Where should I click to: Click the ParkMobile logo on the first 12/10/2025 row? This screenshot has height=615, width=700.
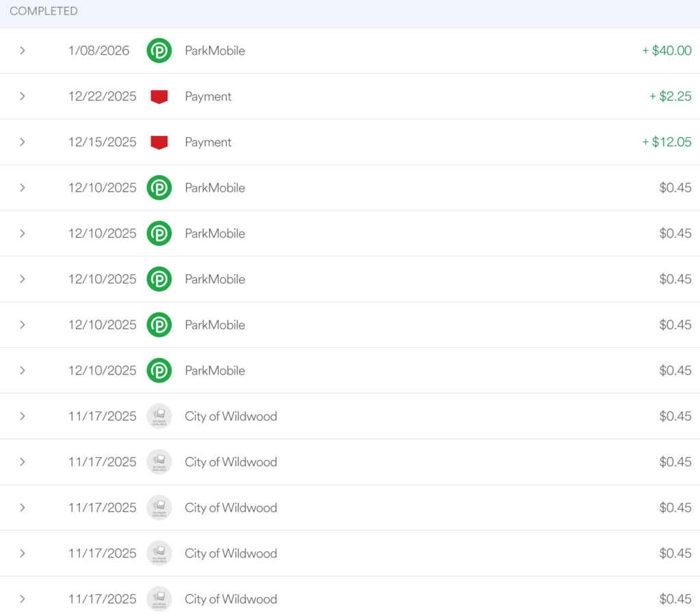coord(159,188)
